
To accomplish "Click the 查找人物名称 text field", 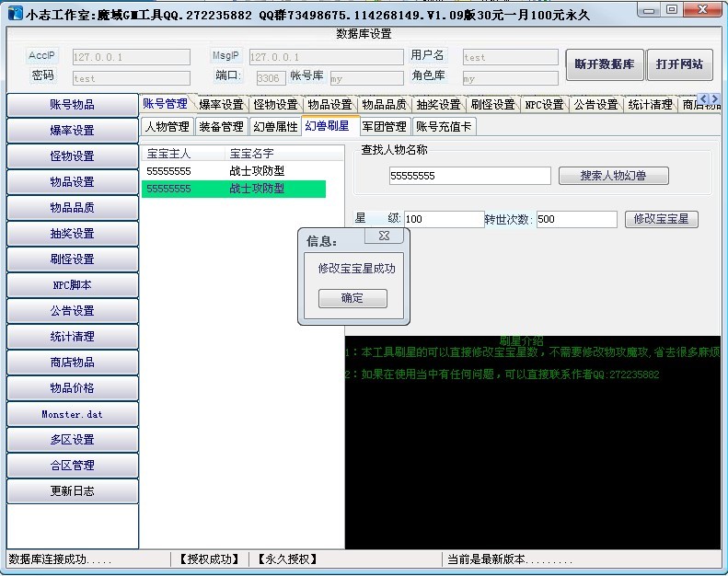I will 469,176.
